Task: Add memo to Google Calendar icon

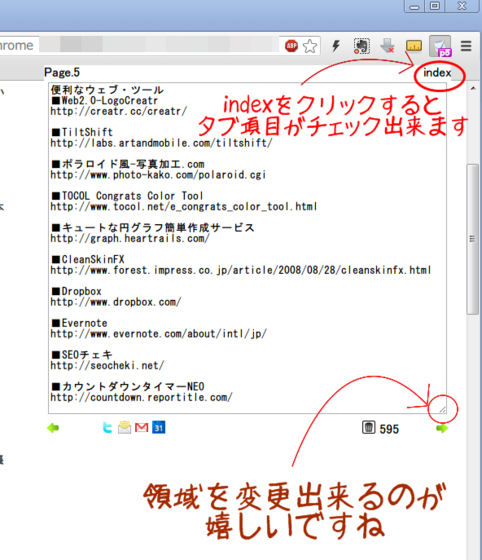Action: (x=159, y=428)
